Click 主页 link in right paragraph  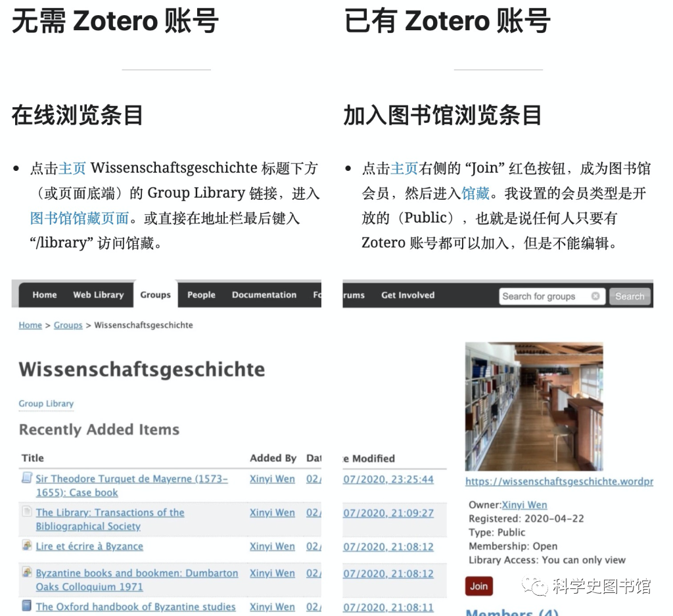click(x=404, y=168)
